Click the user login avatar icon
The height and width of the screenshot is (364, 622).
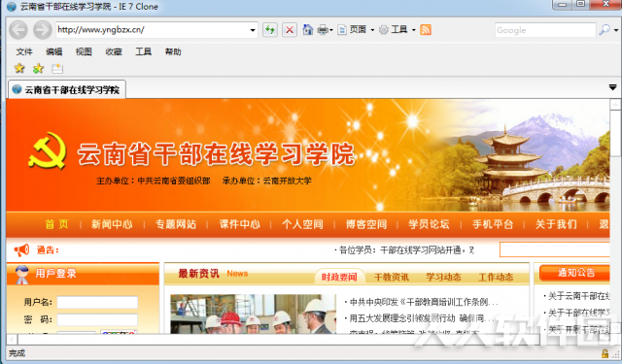tap(21, 275)
